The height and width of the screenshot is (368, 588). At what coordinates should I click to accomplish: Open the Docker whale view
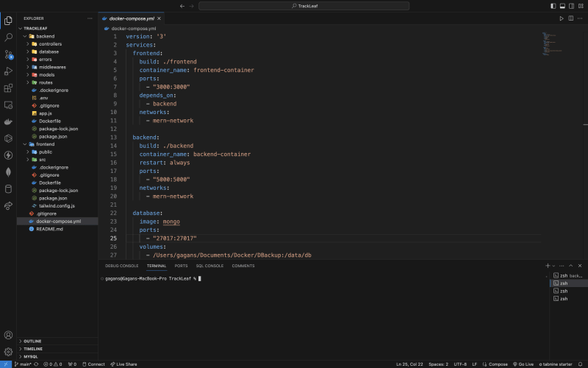pyautogui.click(x=8, y=121)
